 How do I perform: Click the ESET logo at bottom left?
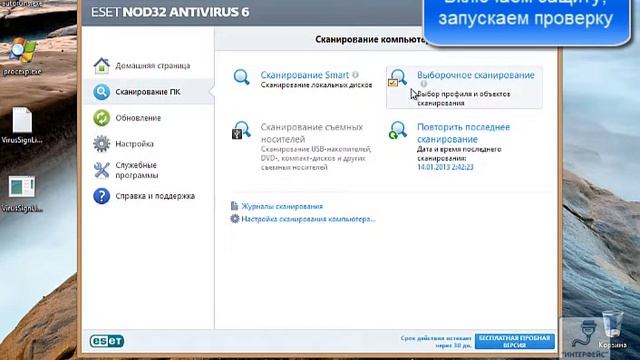click(107, 341)
